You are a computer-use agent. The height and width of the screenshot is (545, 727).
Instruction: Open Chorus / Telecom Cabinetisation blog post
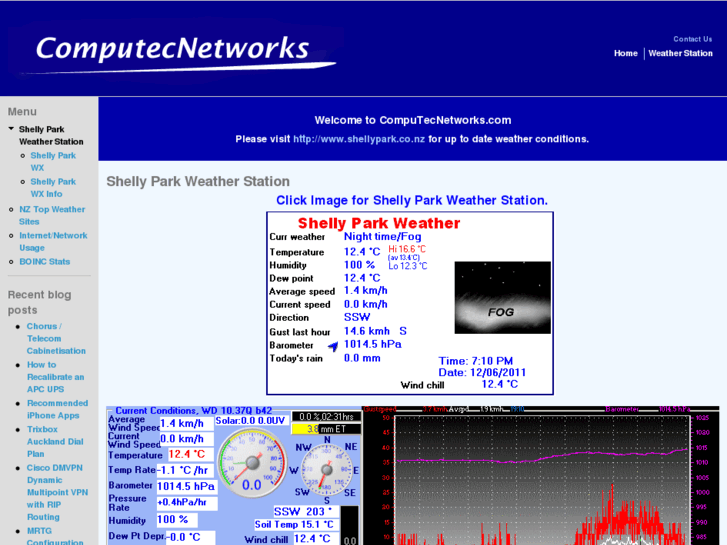pyautogui.click(x=56, y=339)
